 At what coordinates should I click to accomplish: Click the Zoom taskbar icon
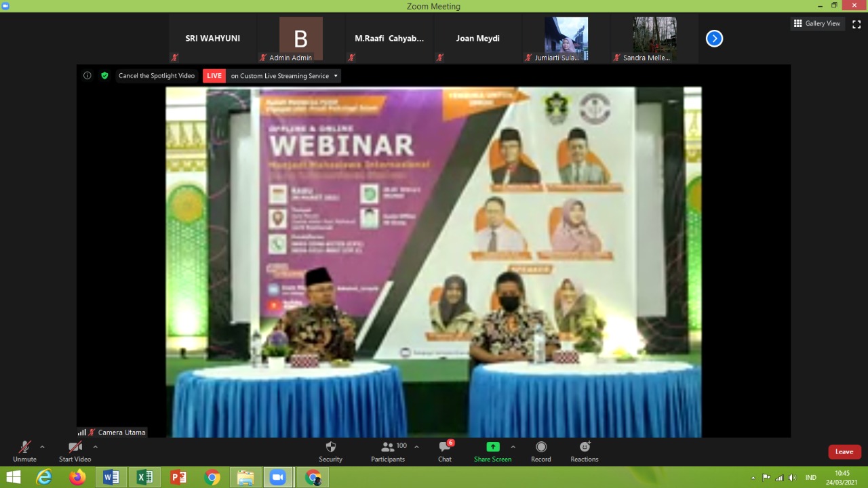(x=278, y=477)
